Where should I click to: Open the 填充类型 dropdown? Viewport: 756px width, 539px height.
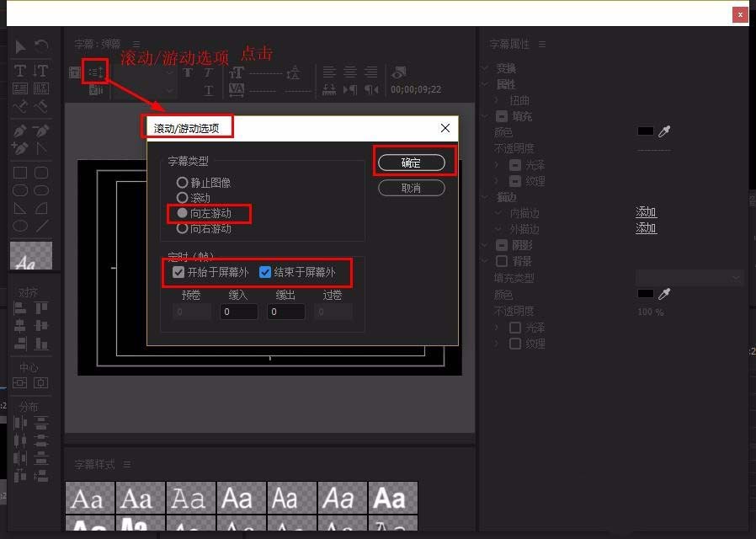click(689, 278)
